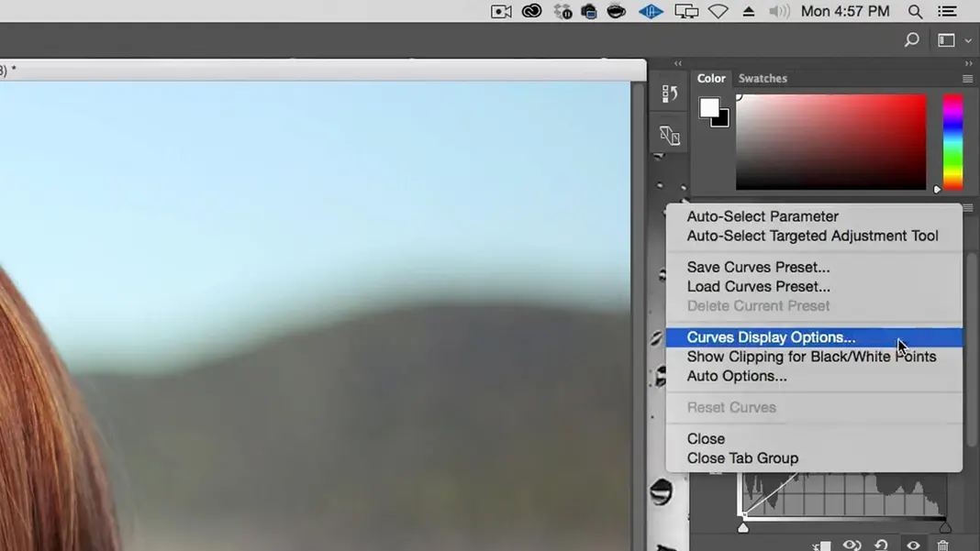Viewport: 980px width, 551px height.
Task: Delete the adjustment layer trash icon
Action: 942,545
